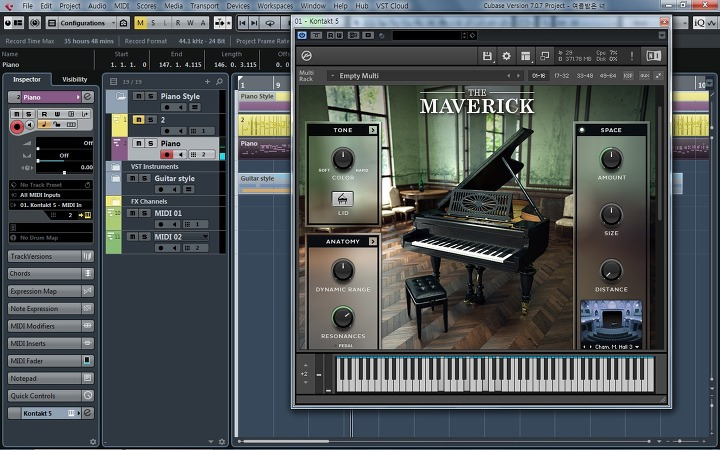
Task: Open the MIDI menu
Action: click(x=121, y=6)
